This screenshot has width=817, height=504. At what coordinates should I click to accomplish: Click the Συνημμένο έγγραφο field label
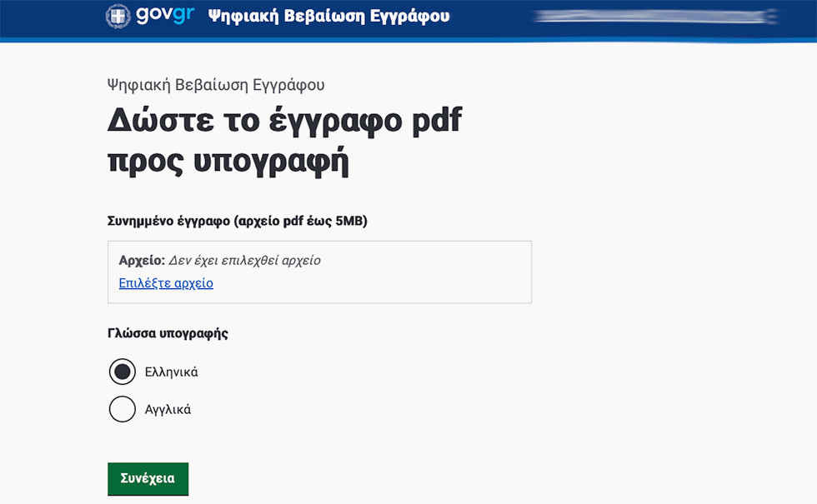coord(237,221)
